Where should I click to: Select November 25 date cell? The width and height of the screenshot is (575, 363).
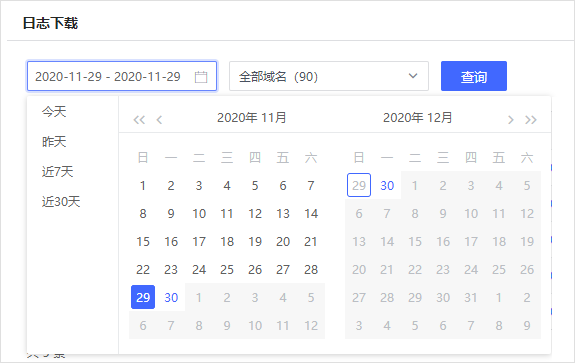pyautogui.click(x=227, y=270)
